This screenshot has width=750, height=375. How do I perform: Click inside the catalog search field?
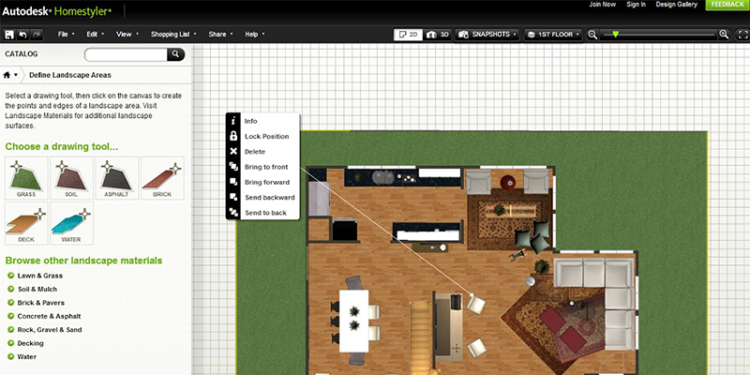[126, 54]
